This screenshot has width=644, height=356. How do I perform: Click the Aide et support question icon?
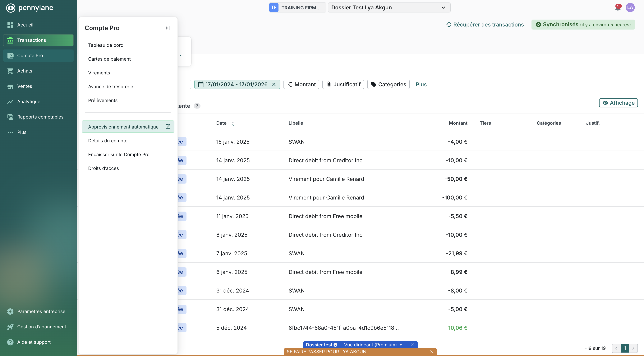[x=10, y=342]
